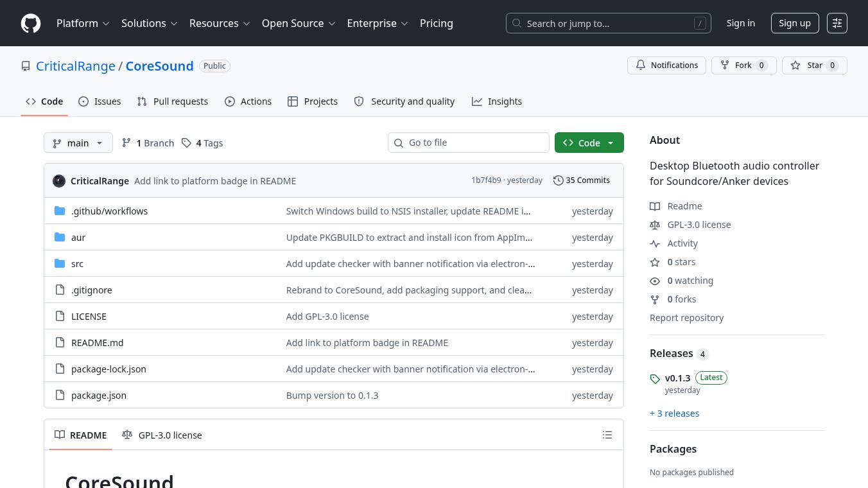Open the Notifications bell button

tap(666, 65)
